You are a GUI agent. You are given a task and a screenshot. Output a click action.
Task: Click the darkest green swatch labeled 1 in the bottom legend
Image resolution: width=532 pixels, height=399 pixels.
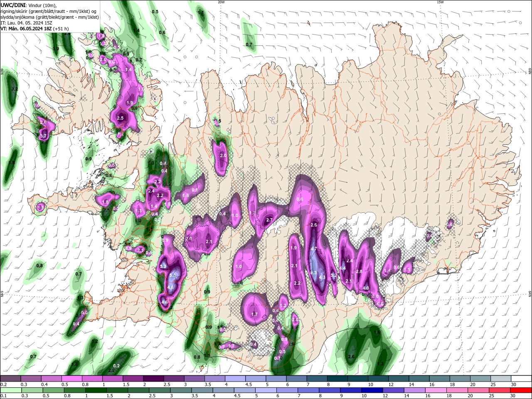96,390
